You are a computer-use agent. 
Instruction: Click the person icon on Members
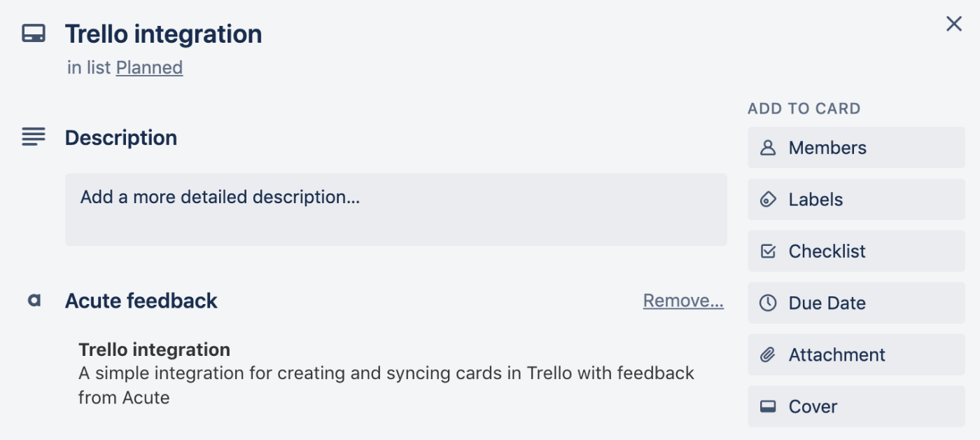tap(769, 147)
